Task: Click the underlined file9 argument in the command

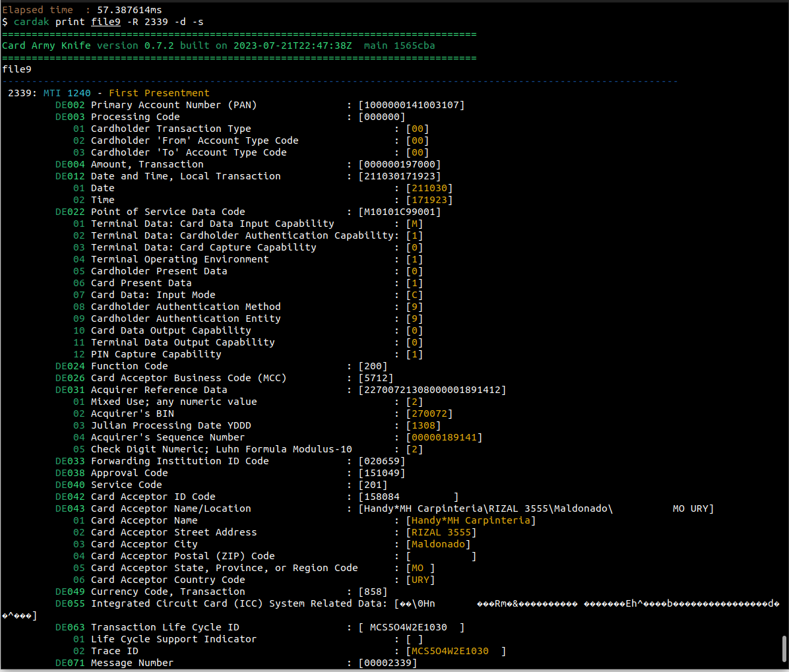Action: click(106, 22)
